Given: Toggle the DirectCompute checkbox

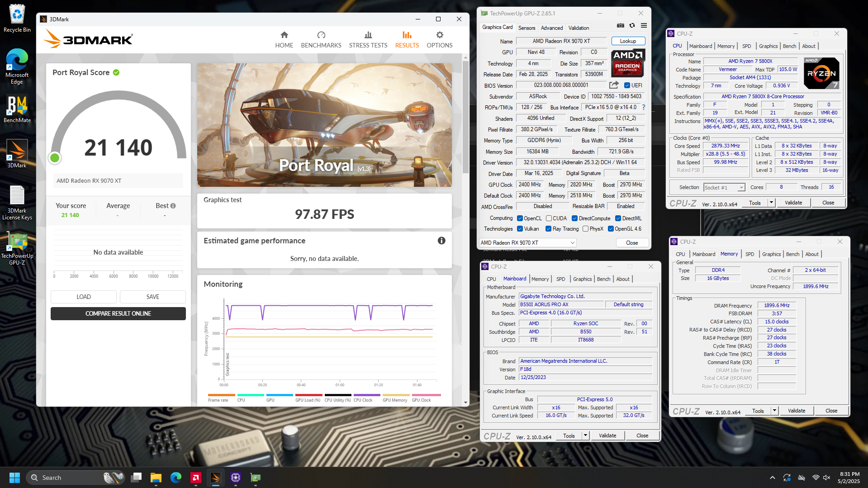Looking at the screenshot, I should pos(574,218).
